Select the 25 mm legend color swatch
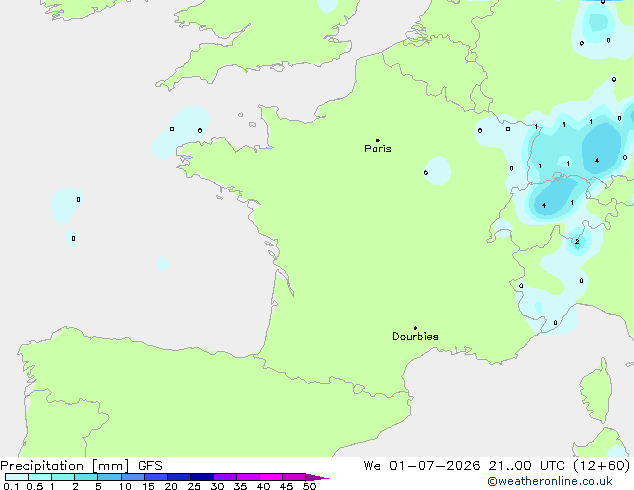 (x=202, y=477)
